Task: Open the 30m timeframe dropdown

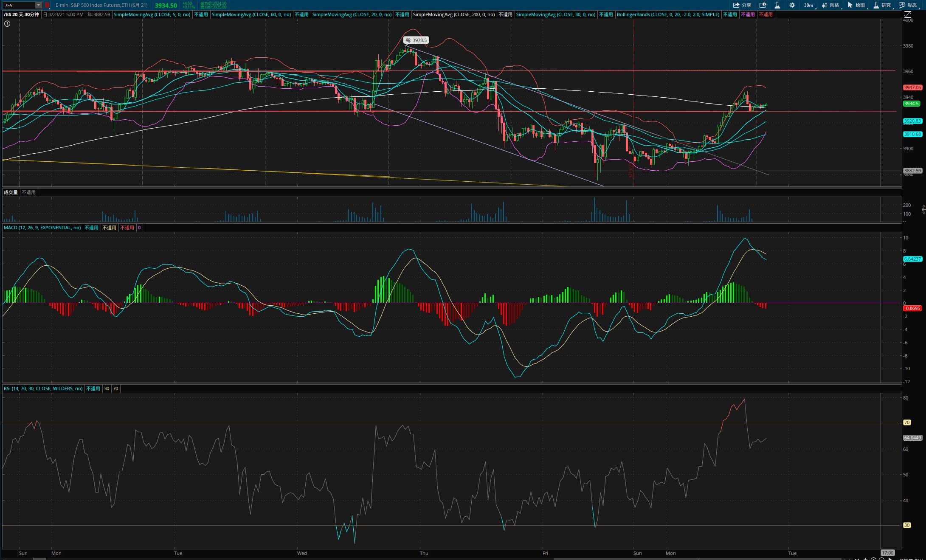Action: coord(808,5)
